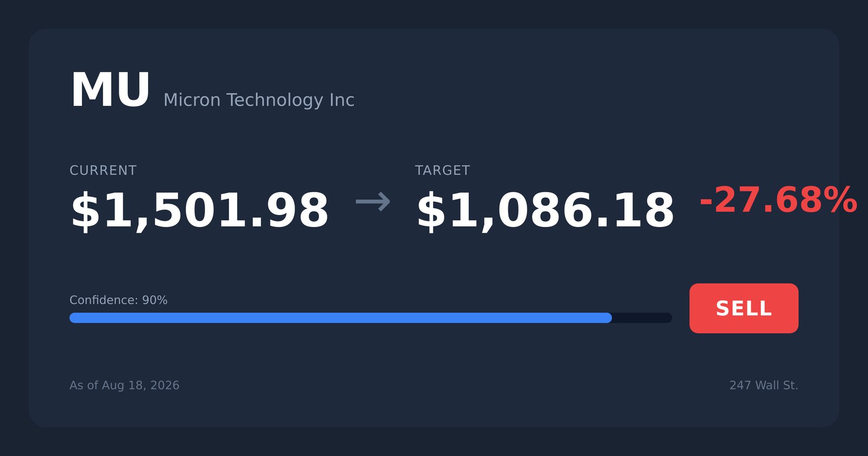The width and height of the screenshot is (868, 456).
Task: Select the MU ticker symbol
Action: coord(110,90)
